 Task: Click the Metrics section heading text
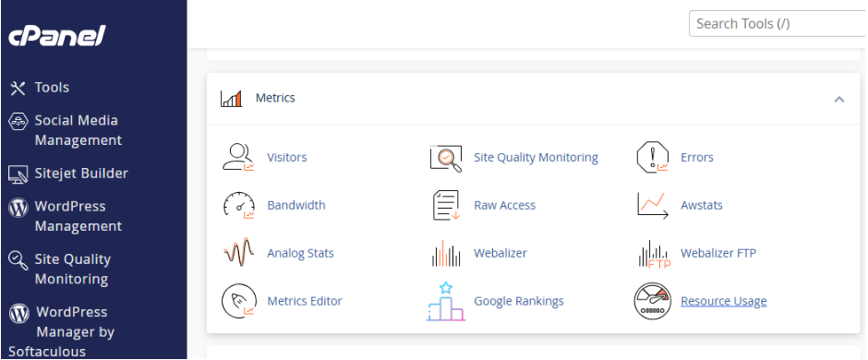coord(275,98)
